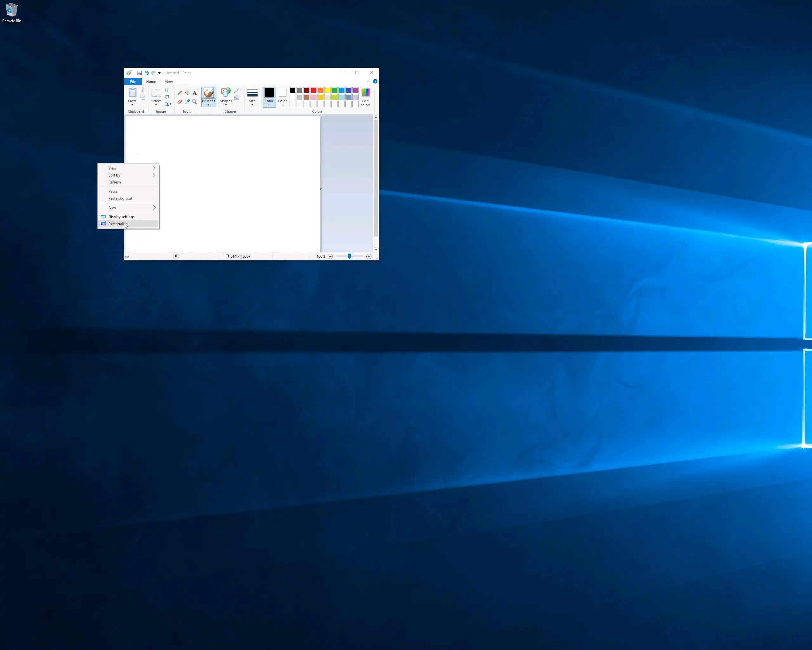Open the Brushes dropdown arrow
This screenshot has height=650, width=812.
208,105
